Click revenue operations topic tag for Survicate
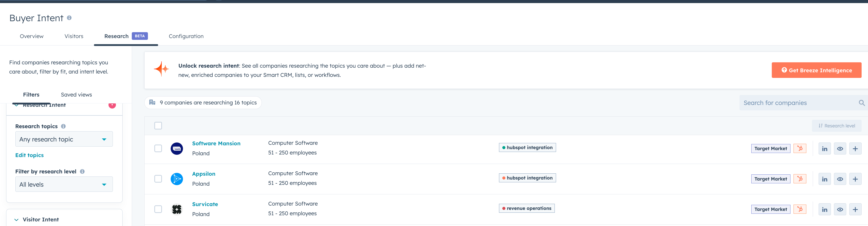 coord(527,208)
